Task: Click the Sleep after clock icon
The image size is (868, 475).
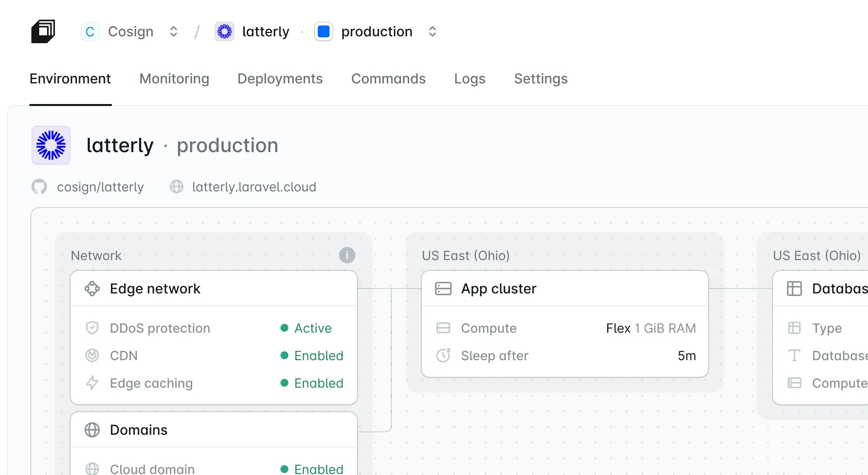Action: click(443, 355)
